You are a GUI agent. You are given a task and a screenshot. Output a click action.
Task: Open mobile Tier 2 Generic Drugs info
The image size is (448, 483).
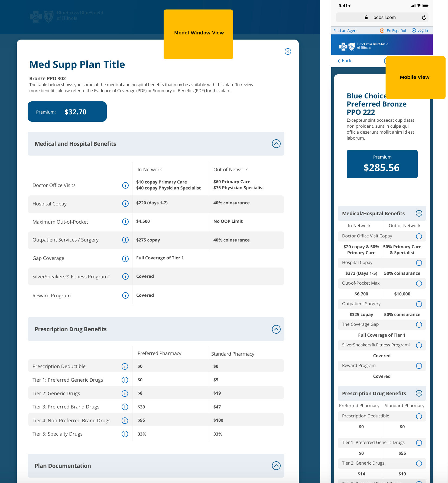pos(419,463)
